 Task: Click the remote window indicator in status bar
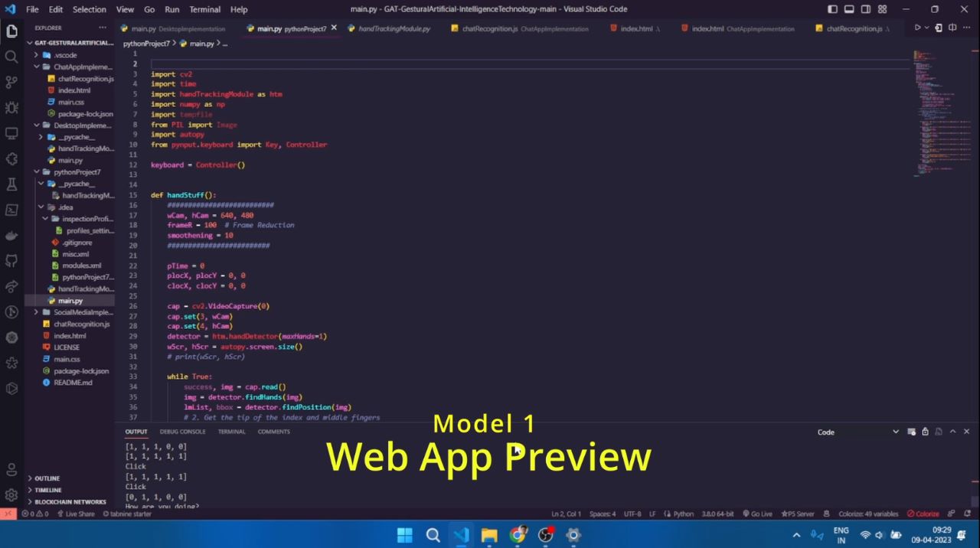(x=8, y=514)
